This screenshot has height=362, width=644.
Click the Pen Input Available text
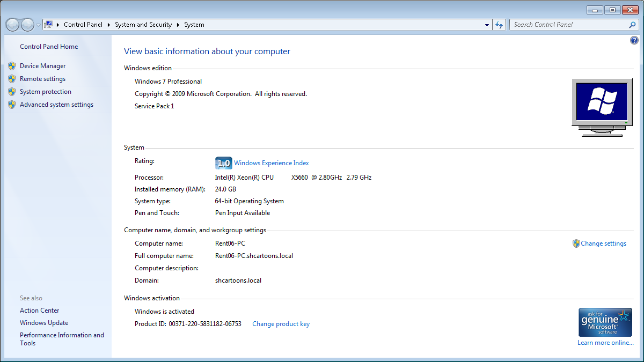pos(243,213)
